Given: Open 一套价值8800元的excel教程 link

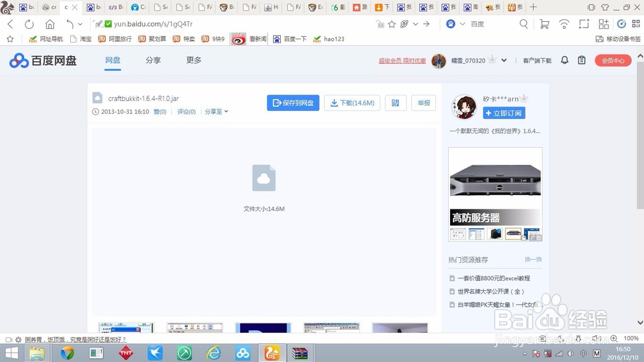Looking at the screenshot, I should 494,278.
